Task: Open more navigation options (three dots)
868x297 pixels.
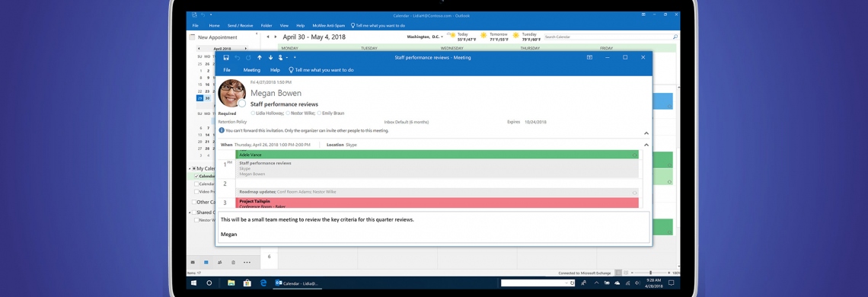Action: coord(247,262)
